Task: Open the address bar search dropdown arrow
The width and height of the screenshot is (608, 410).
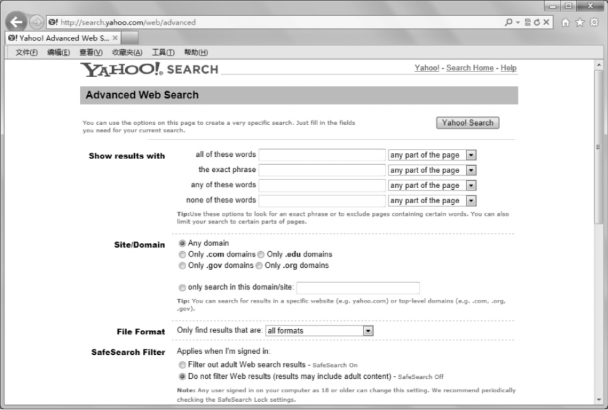Action: 518,22
